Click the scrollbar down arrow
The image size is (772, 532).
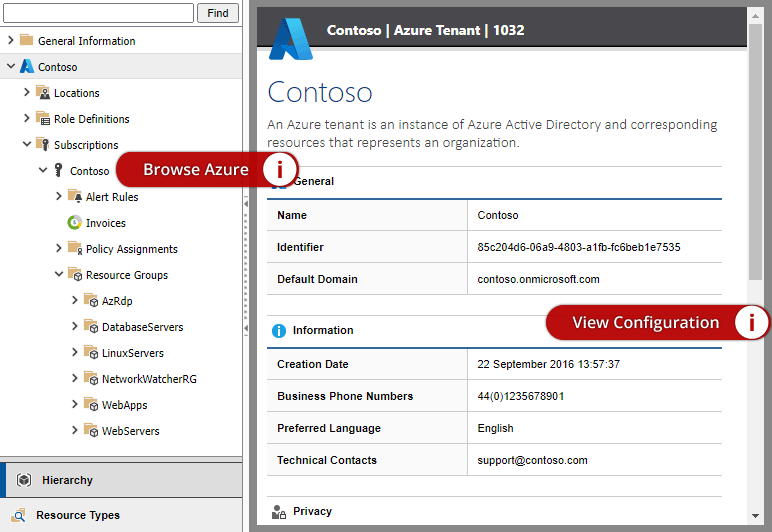[x=755, y=515]
